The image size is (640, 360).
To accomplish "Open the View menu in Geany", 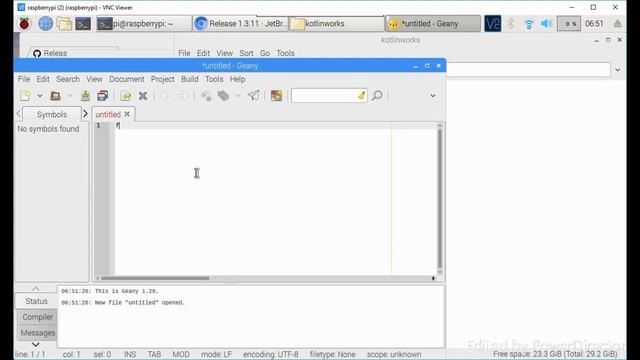I will click(94, 79).
